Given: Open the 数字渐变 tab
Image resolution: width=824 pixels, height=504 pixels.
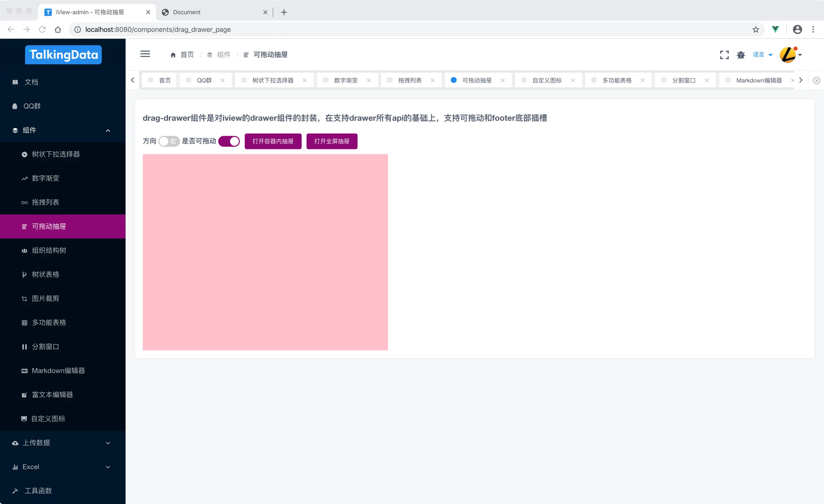Looking at the screenshot, I should [x=345, y=80].
